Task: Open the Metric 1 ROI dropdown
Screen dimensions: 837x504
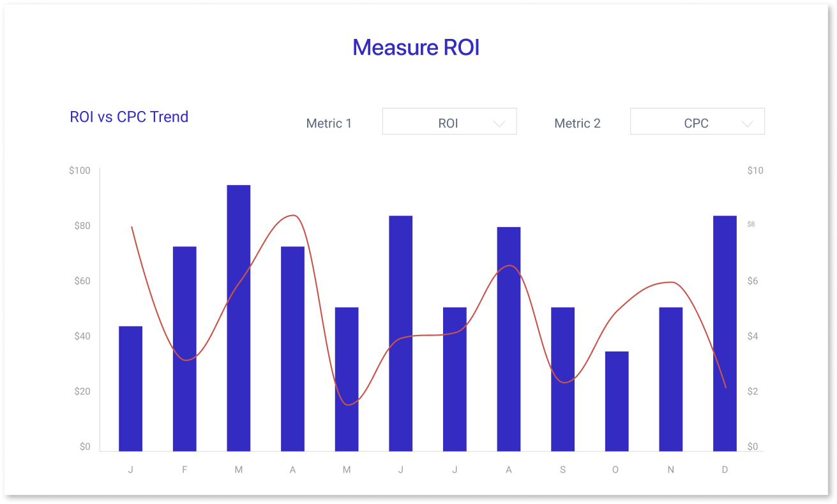Action: 449,121
